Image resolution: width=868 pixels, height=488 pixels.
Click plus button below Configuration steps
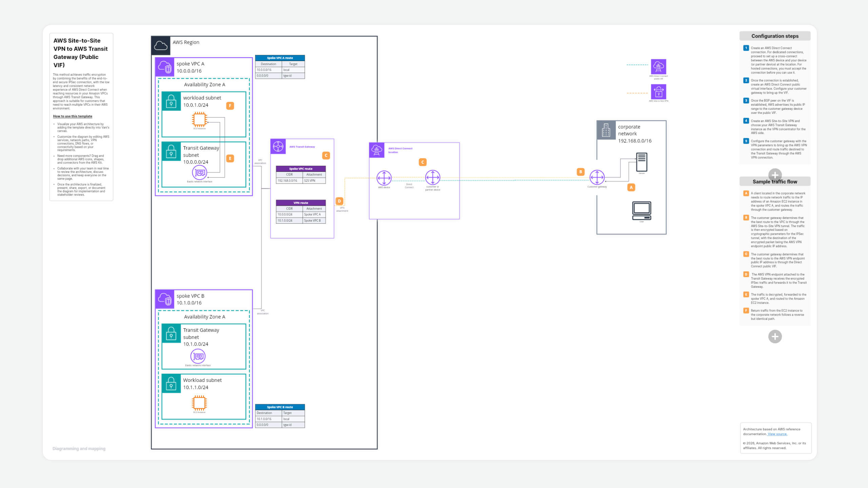[x=775, y=175]
